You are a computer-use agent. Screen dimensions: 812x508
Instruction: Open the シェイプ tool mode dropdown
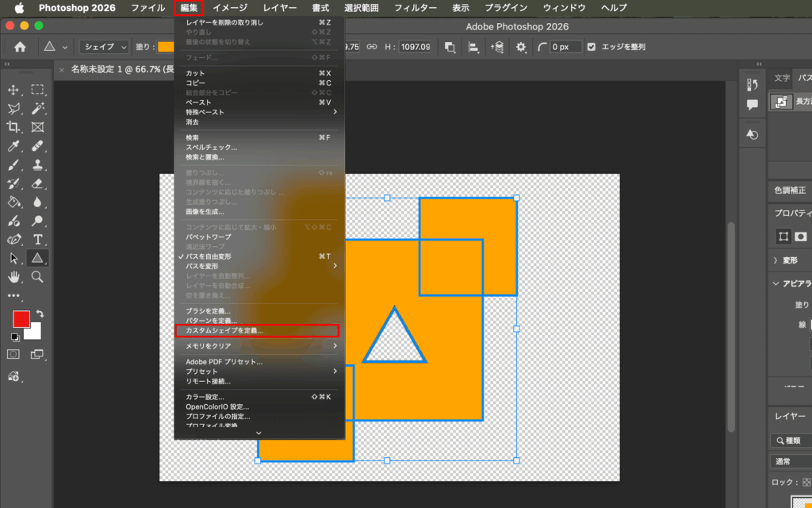104,47
